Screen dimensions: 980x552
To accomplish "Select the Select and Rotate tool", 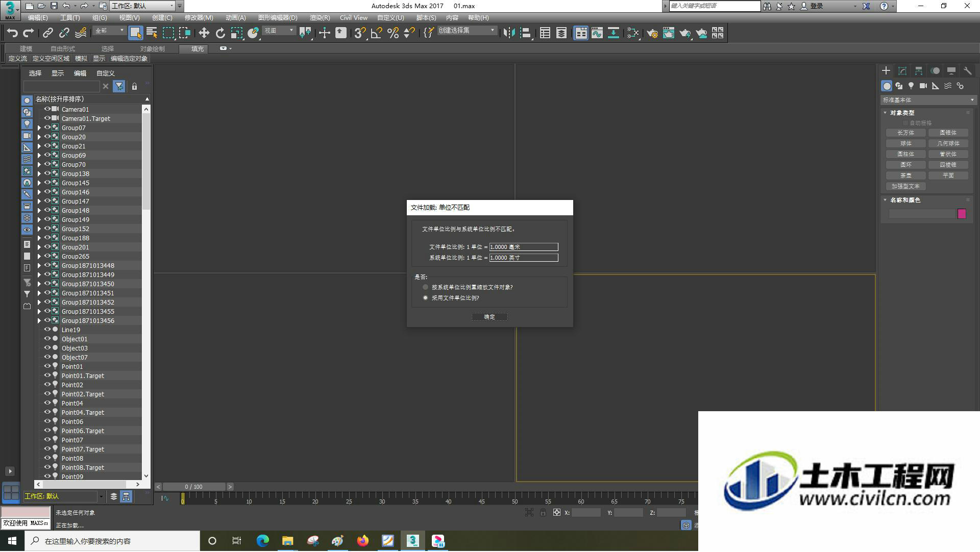I will [220, 33].
